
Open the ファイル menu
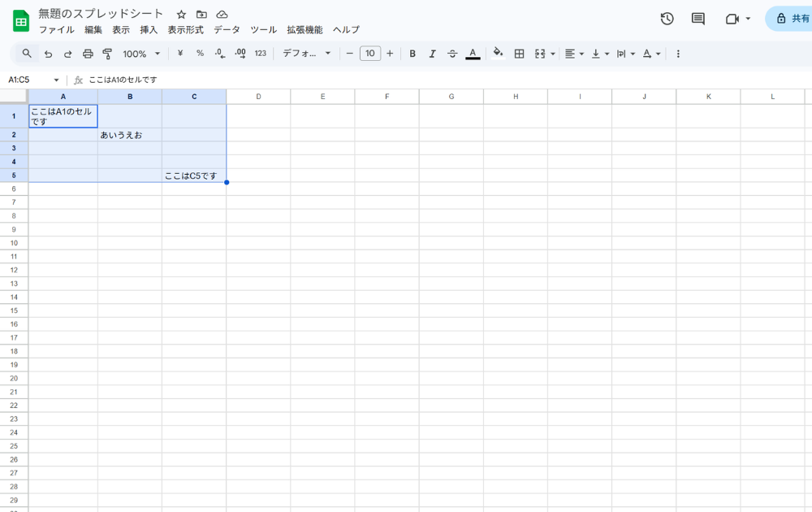pyautogui.click(x=56, y=30)
